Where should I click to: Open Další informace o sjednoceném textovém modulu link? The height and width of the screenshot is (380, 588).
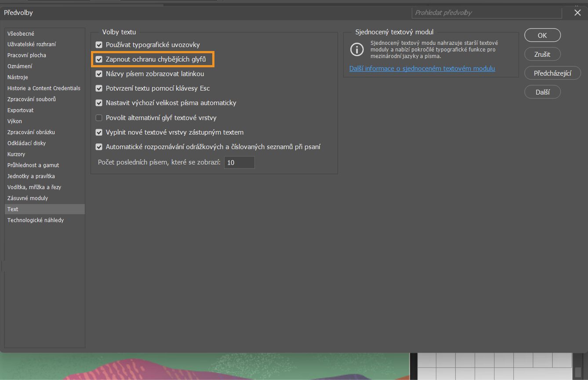click(x=422, y=69)
